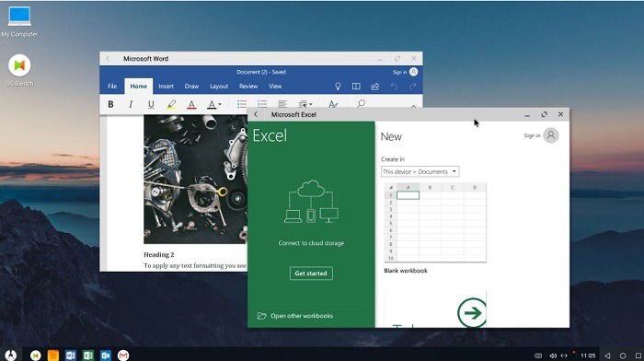
Task: Redo action in Word
Action: [x=412, y=87]
